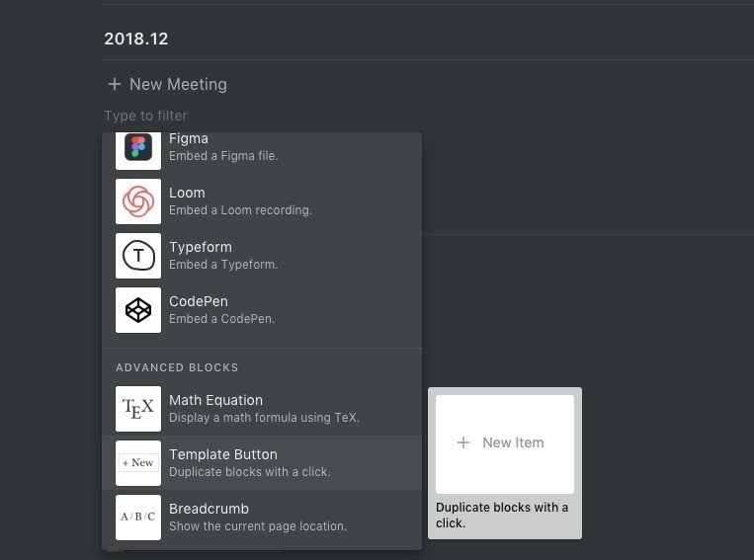Click the 'Type to filter' field
The height and width of the screenshot is (560, 754).
click(145, 116)
